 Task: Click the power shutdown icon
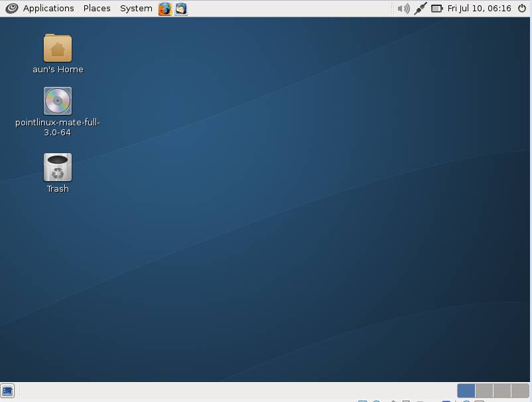522,9
